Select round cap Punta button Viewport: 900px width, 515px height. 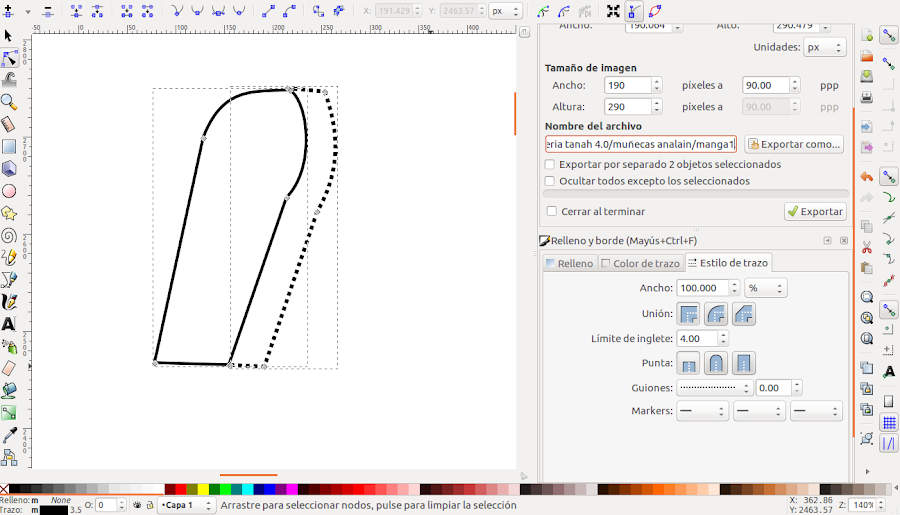(716, 363)
